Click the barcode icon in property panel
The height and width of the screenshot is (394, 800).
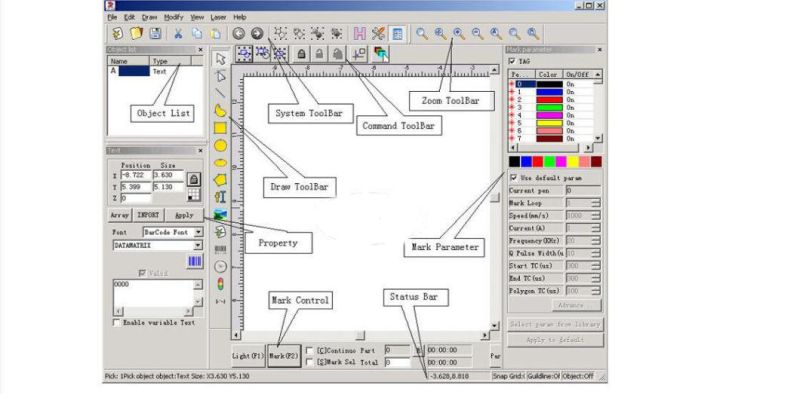pyautogui.click(x=194, y=261)
